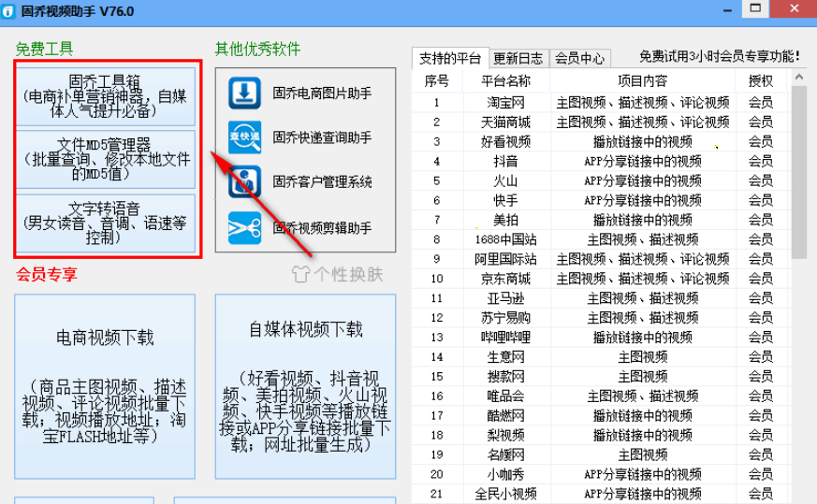Select the 酷燃网 row
The width and height of the screenshot is (817, 504).
601,415
